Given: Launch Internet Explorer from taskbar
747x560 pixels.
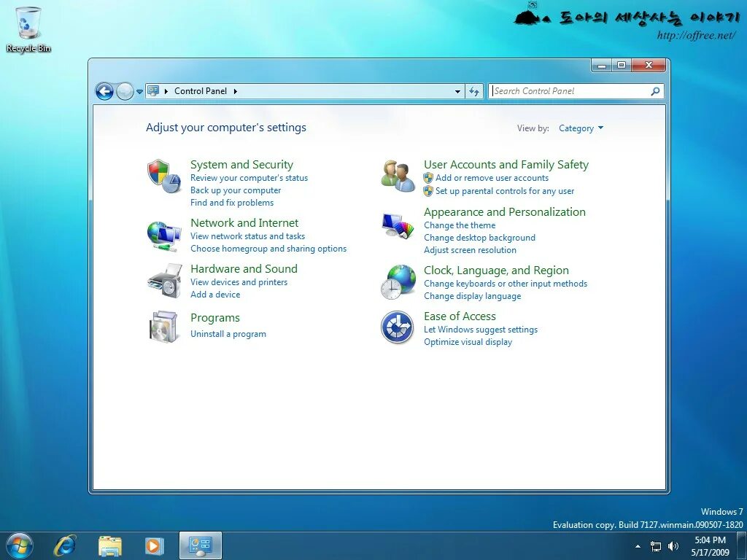Looking at the screenshot, I should [x=65, y=545].
